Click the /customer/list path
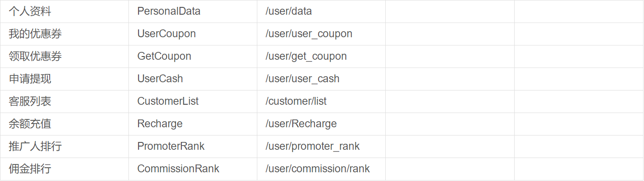This screenshot has height=181, width=644. click(296, 101)
